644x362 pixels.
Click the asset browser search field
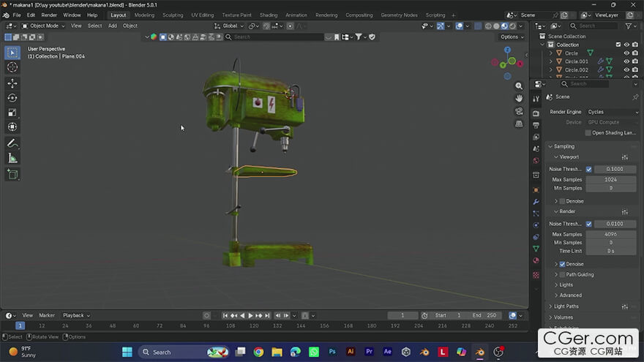(274, 37)
